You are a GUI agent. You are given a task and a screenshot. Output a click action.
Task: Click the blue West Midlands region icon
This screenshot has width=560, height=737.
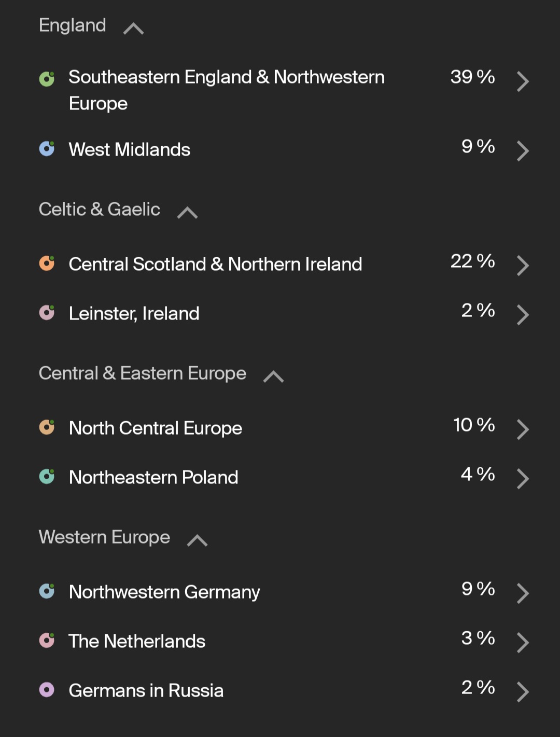(x=47, y=149)
